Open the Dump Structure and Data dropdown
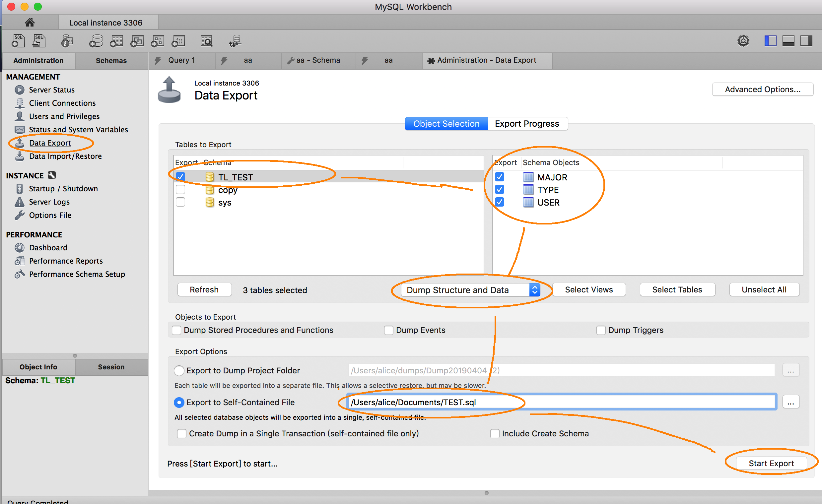The height and width of the screenshot is (504, 822). [470, 290]
